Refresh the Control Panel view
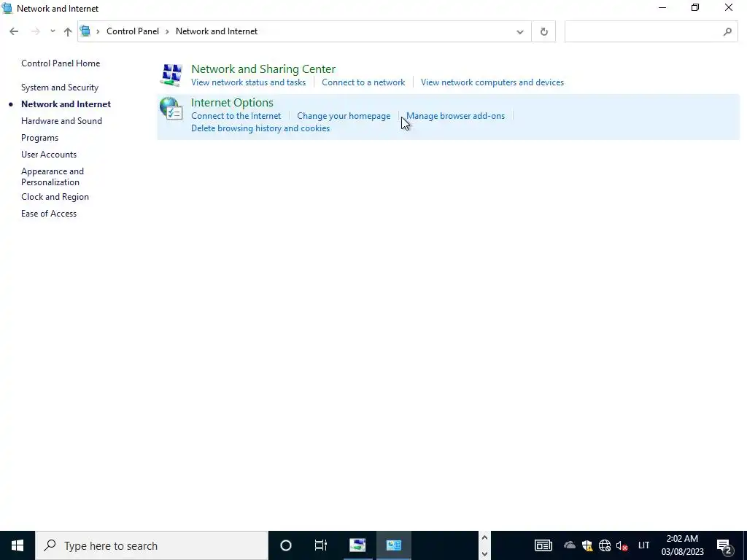This screenshot has width=747, height=560. (543, 32)
